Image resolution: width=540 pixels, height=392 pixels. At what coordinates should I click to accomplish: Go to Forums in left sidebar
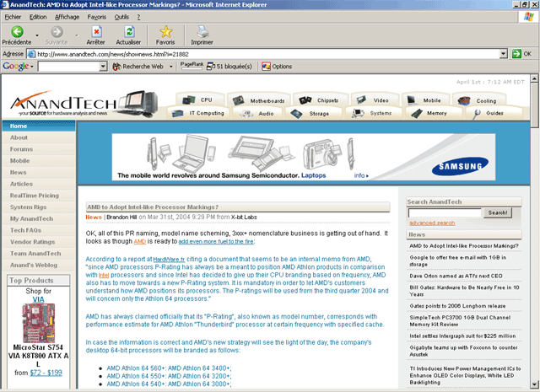pyautogui.click(x=21, y=149)
